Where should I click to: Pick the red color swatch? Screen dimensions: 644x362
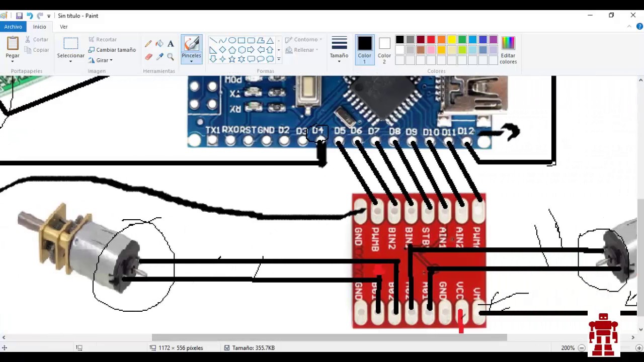tap(431, 40)
